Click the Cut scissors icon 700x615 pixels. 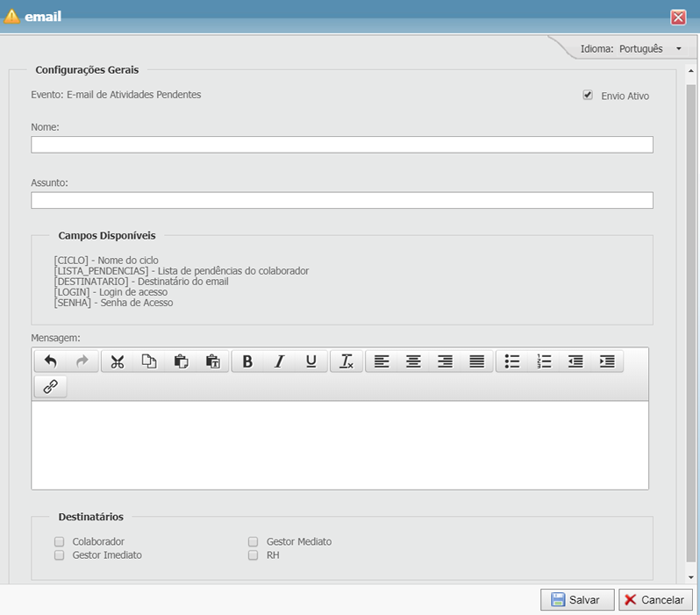pyautogui.click(x=118, y=361)
